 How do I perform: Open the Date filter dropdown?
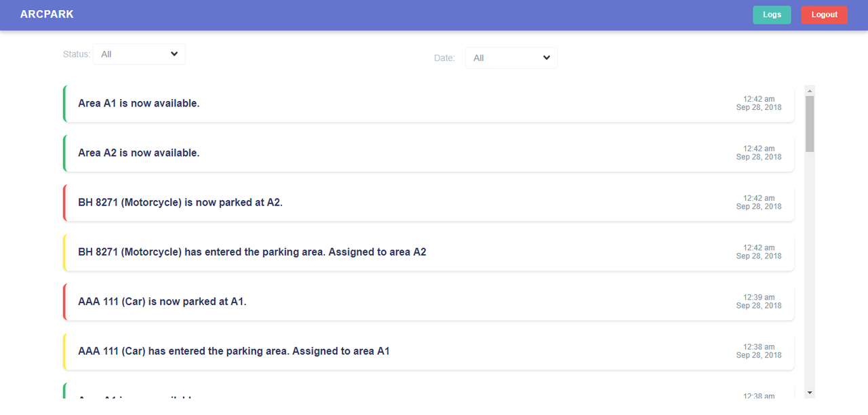(x=511, y=58)
